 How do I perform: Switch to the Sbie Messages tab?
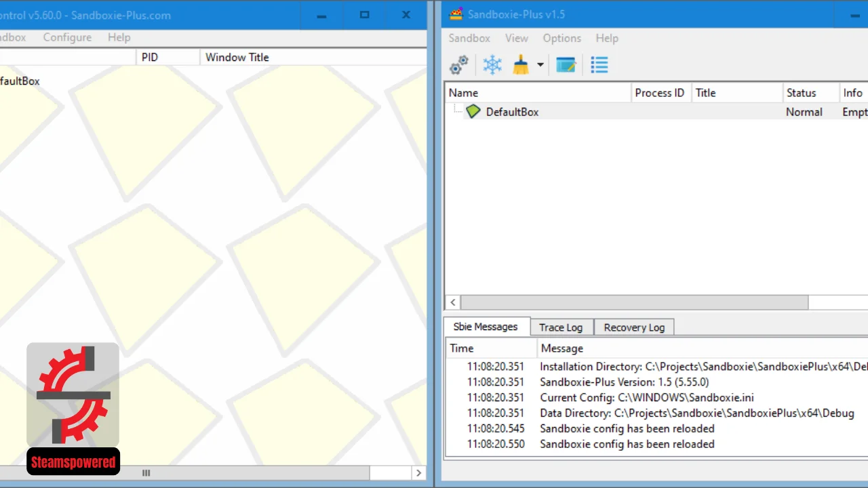pos(486,327)
